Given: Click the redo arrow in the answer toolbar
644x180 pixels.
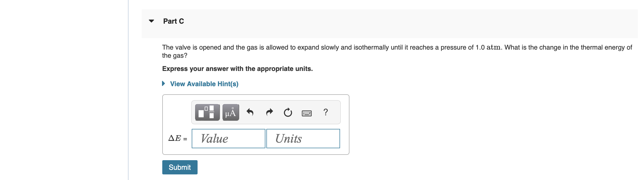Looking at the screenshot, I should 269,112.
